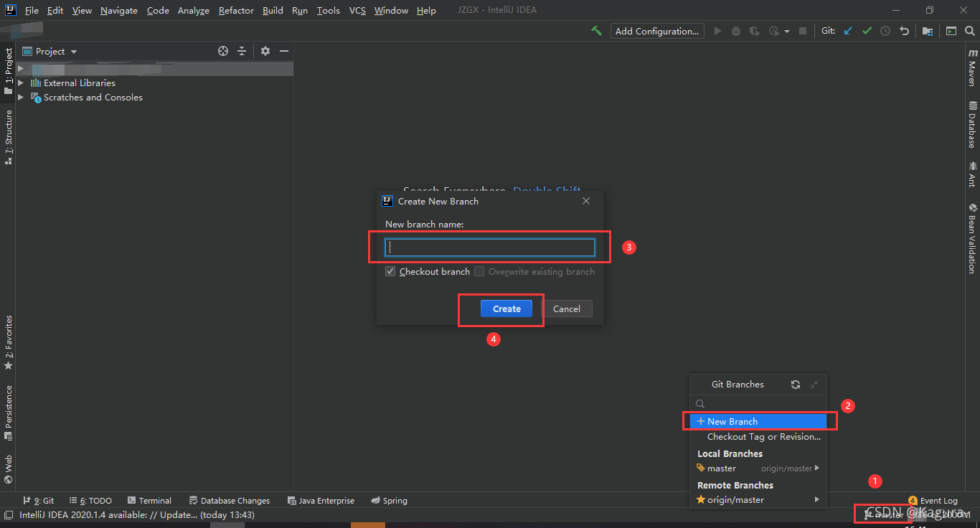Open the Web side tab

(x=9, y=468)
